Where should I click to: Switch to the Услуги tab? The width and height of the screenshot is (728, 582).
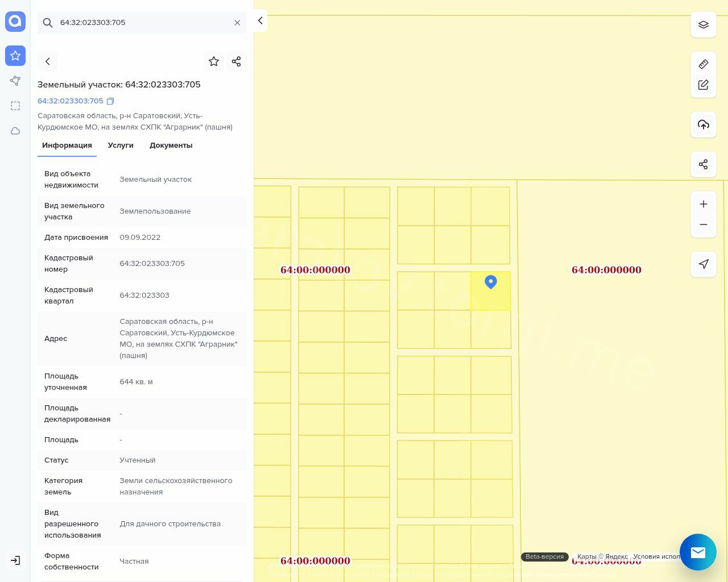(x=121, y=145)
